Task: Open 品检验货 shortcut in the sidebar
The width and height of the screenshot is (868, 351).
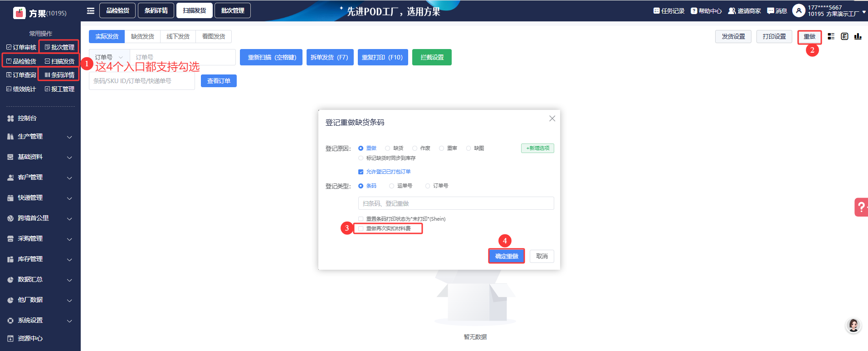Action: pyautogui.click(x=21, y=61)
